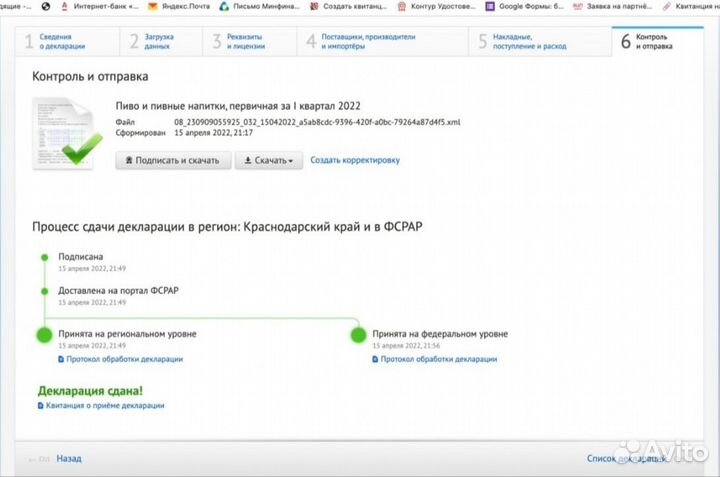
Task: Click document icon of regional protocol link
Action: click(61, 359)
